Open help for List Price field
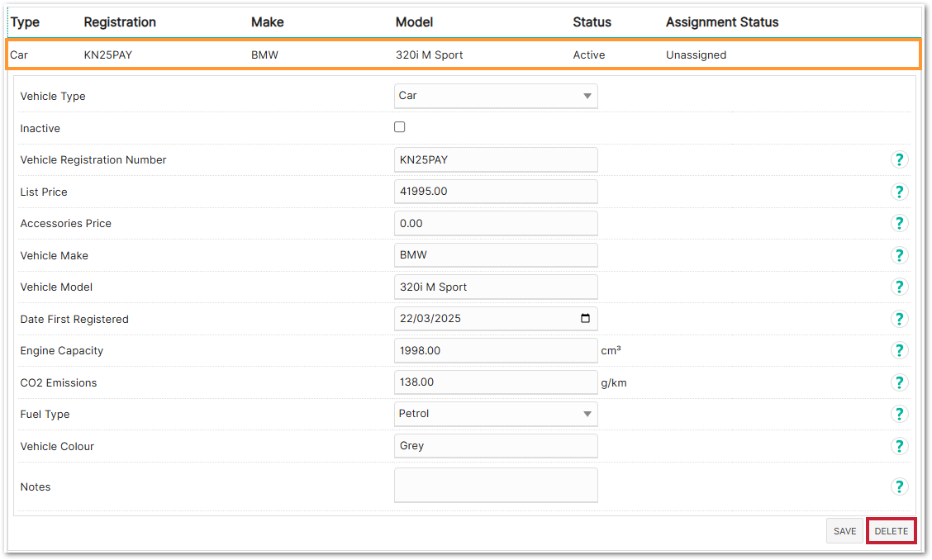Image resolution: width=932 pixels, height=560 pixels. point(899,192)
